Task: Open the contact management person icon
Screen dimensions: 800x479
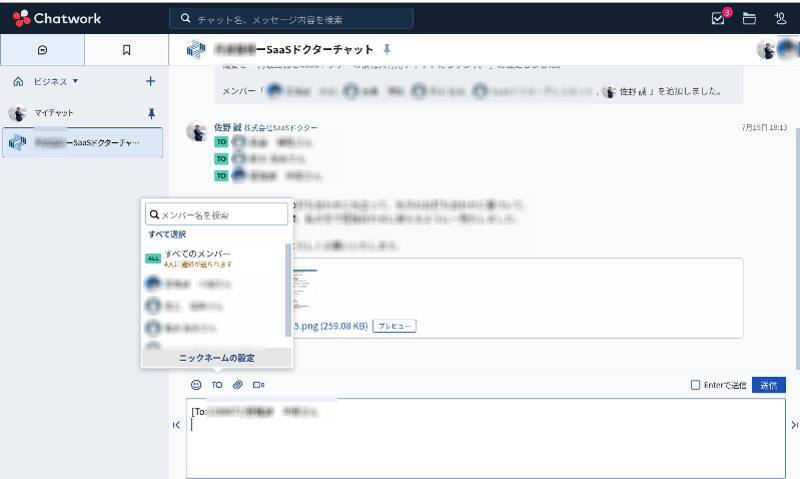Action: [x=781, y=19]
